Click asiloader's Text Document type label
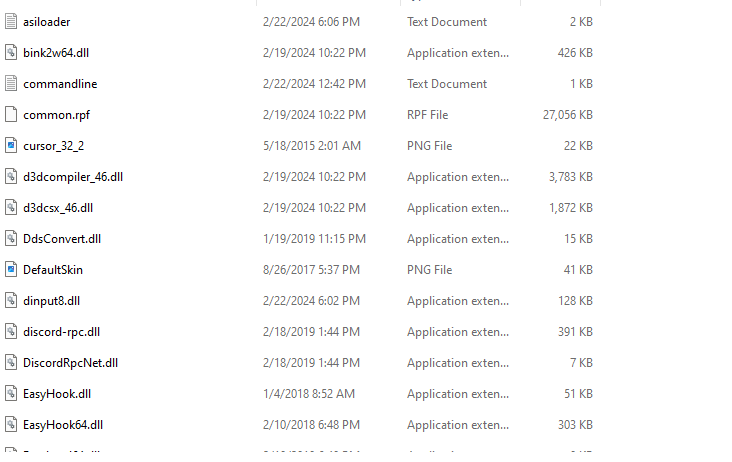 (447, 22)
